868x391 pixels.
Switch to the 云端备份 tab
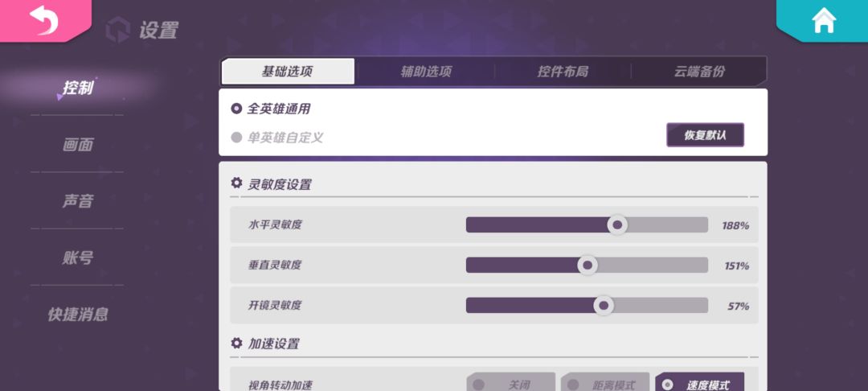(699, 72)
